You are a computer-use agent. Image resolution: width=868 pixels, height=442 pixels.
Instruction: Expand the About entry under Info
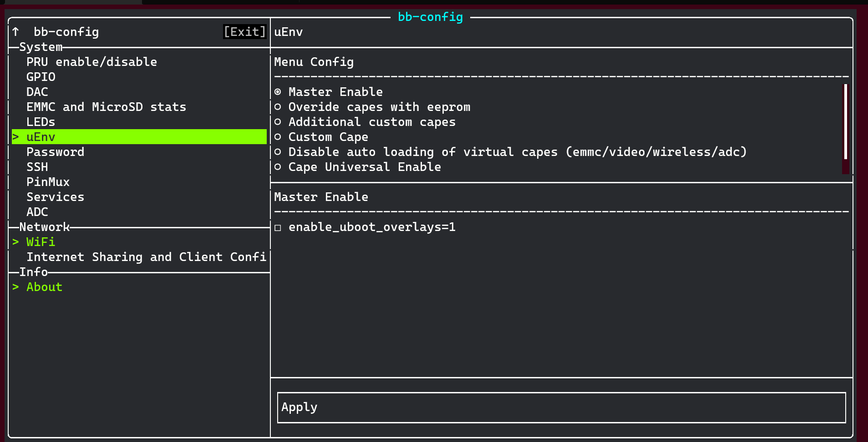[x=44, y=287]
